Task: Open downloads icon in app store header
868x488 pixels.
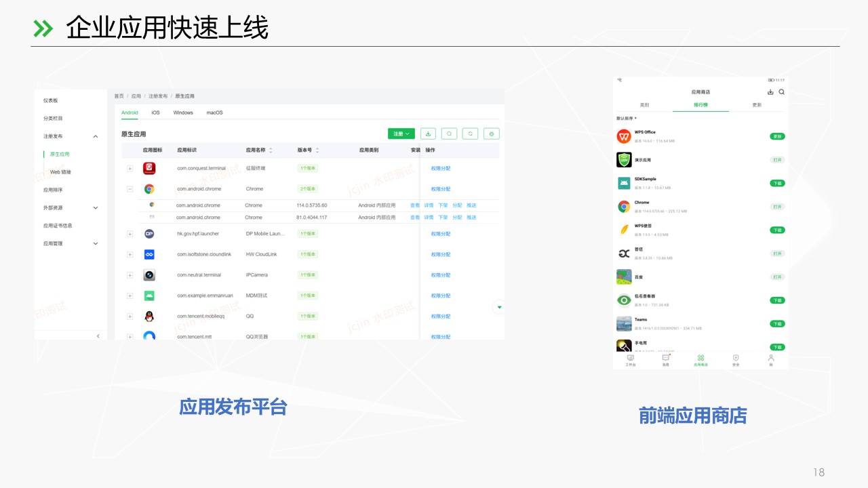Action: 770,92
